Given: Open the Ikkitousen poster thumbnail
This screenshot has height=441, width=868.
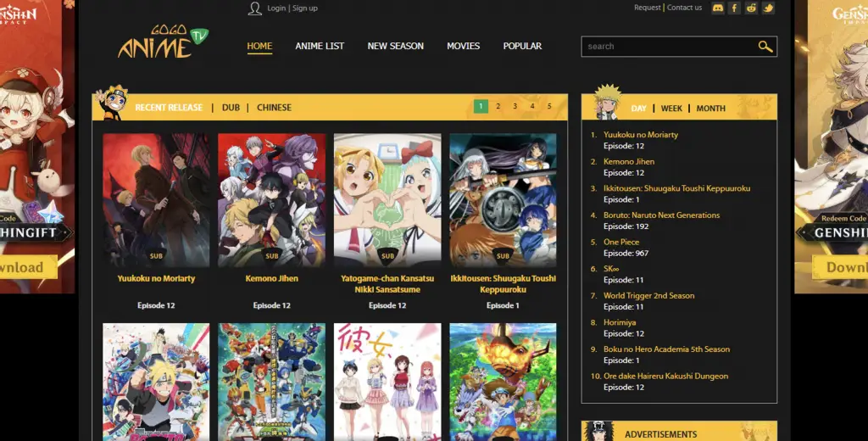Looking at the screenshot, I should pos(503,200).
